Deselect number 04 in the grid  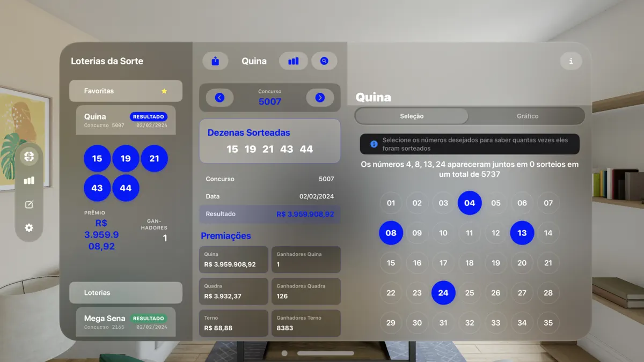point(470,203)
